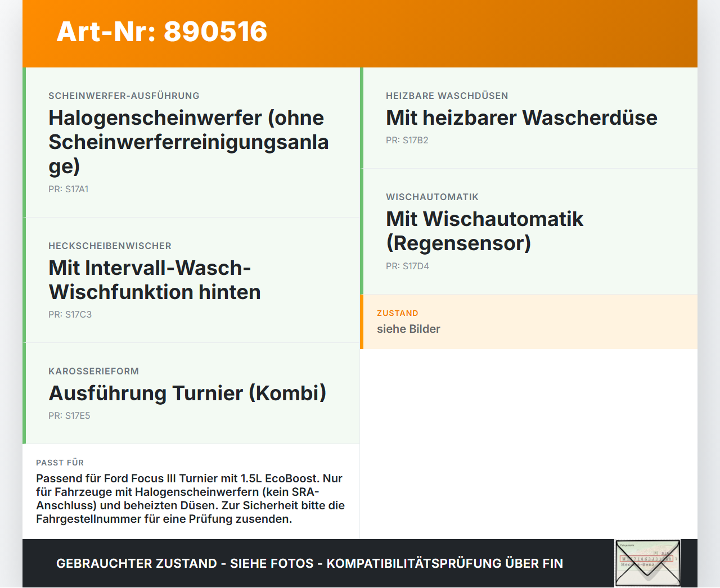Image resolution: width=720 pixels, height=588 pixels.
Task: Click the 'siehe Bilder' condition text
Action: 408,329
